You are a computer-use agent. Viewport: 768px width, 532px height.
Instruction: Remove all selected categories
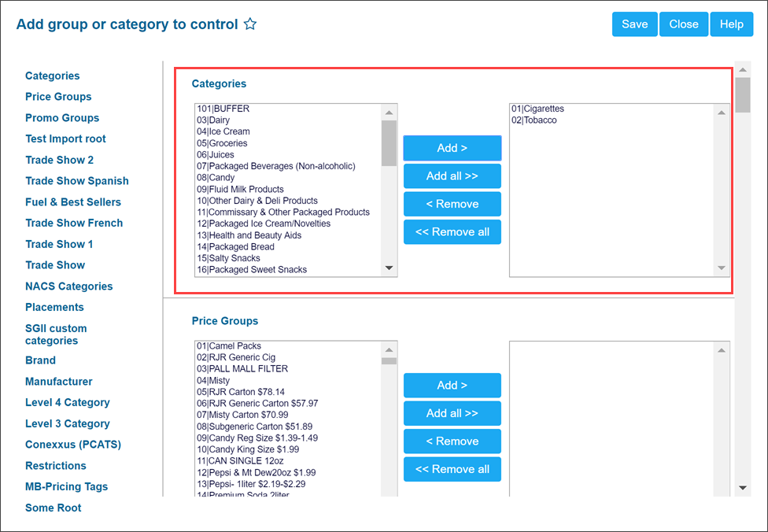pos(452,231)
